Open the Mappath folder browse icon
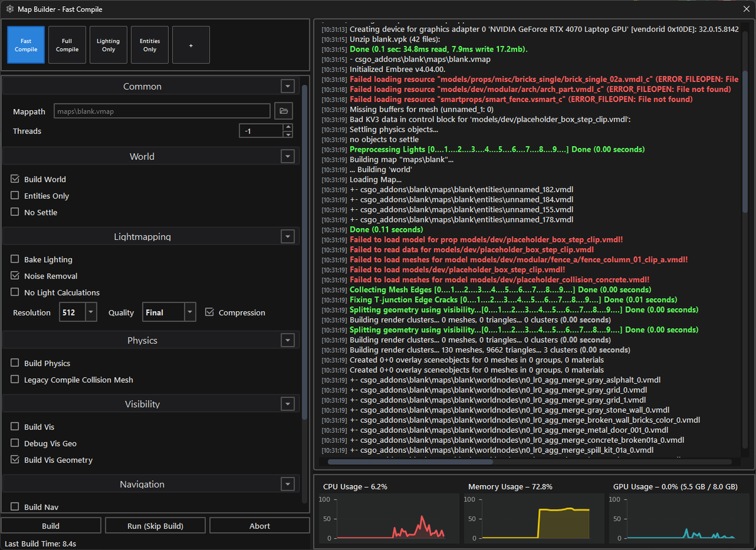The width and height of the screenshot is (756, 550). tap(283, 112)
